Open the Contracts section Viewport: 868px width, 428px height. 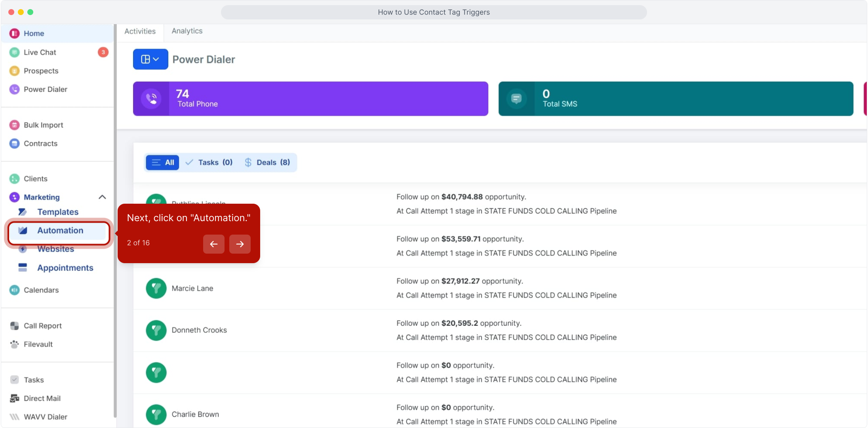tap(40, 143)
